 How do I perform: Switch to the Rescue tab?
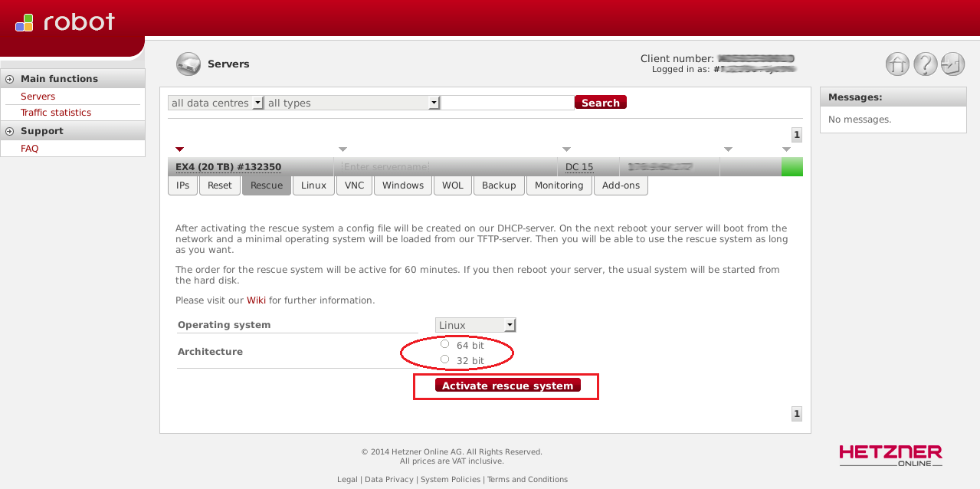coord(267,185)
